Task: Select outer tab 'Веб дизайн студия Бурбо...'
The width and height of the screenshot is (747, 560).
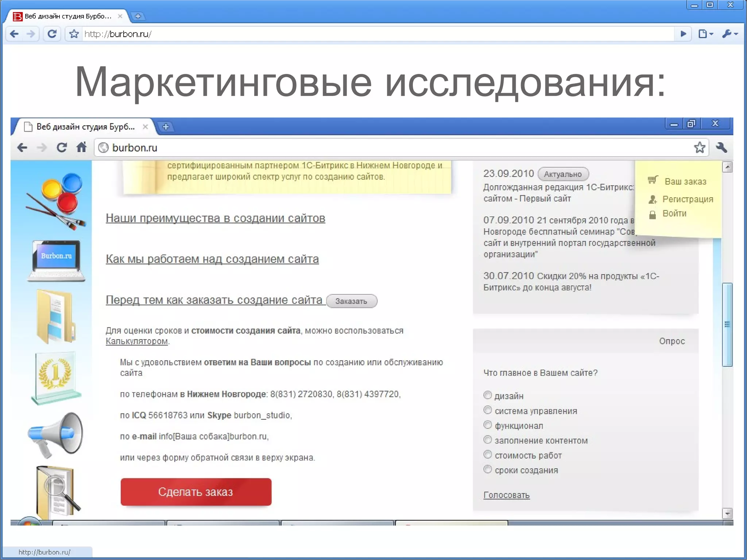Action: [67, 16]
